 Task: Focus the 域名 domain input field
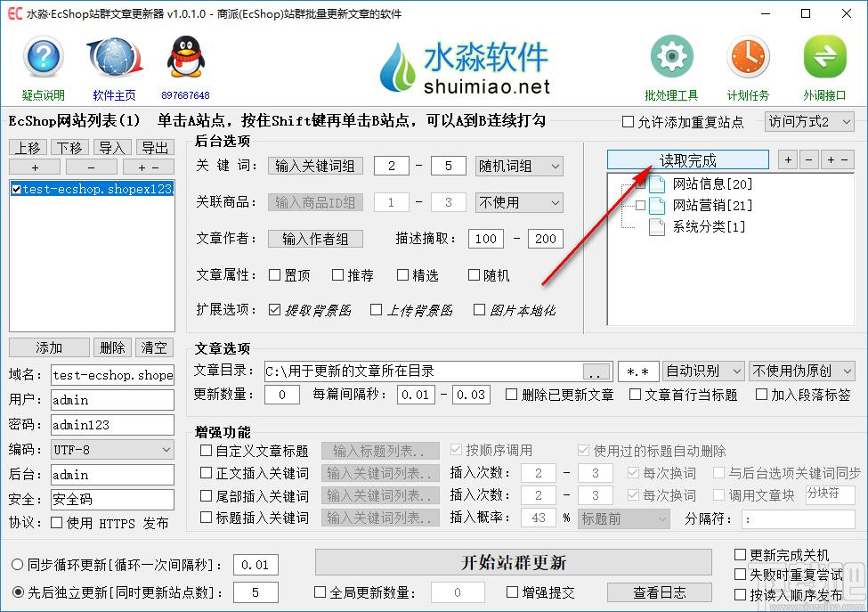(x=112, y=375)
